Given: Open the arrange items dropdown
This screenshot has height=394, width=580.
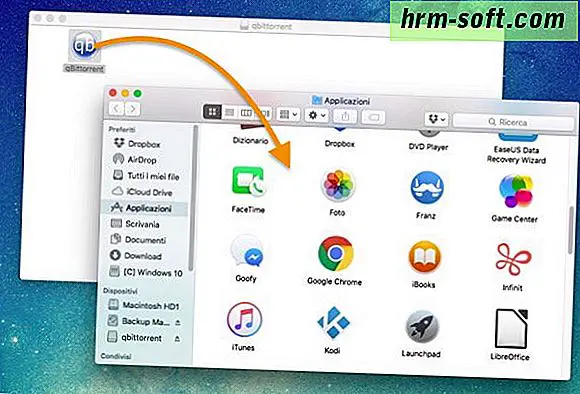Looking at the screenshot, I should [x=289, y=114].
